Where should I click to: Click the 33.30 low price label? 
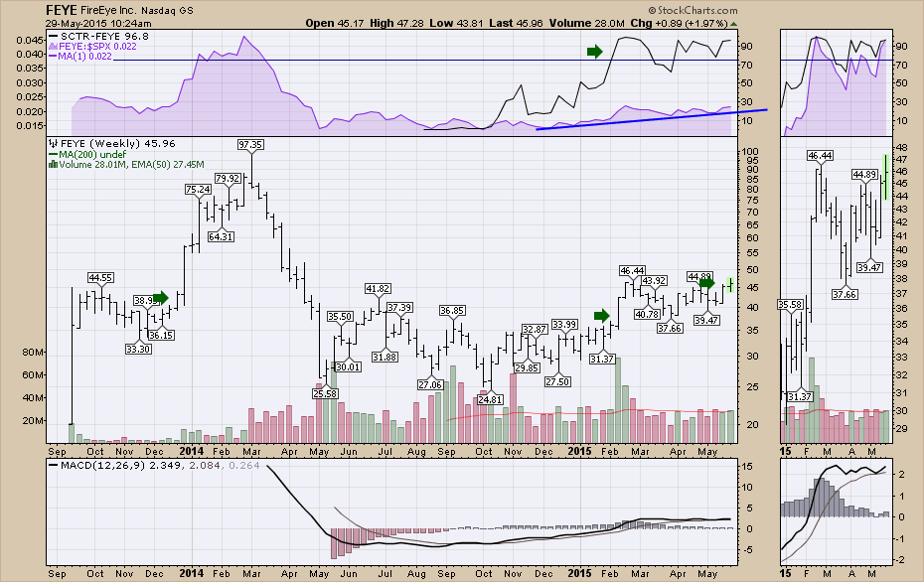138,349
